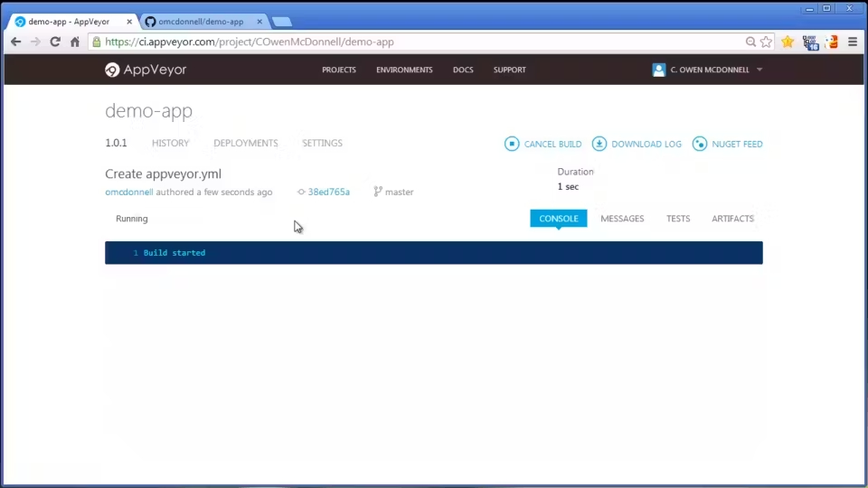The image size is (868, 488).
Task: Click the NuGet Feed link
Action: coord(737,144)
